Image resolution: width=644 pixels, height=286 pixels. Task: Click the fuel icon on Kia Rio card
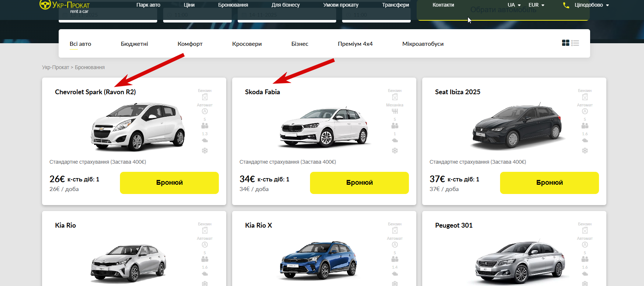pos(205,230)
